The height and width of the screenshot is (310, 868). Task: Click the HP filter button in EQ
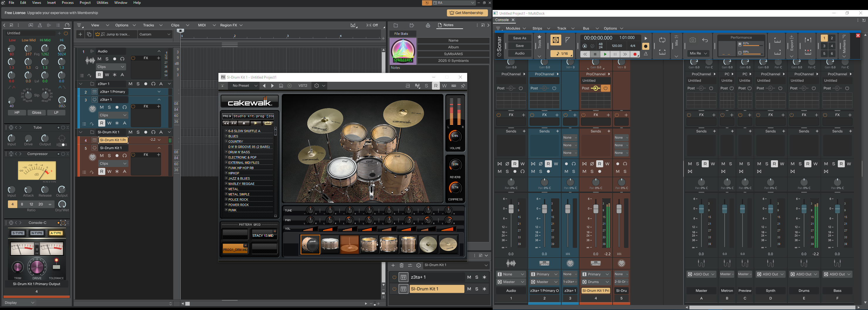point(17,113)
